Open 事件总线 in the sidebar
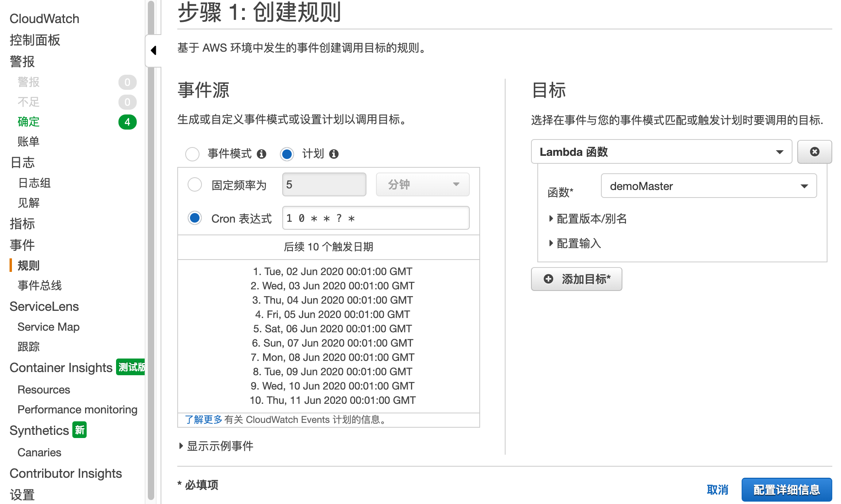 [x=40, y=285]
